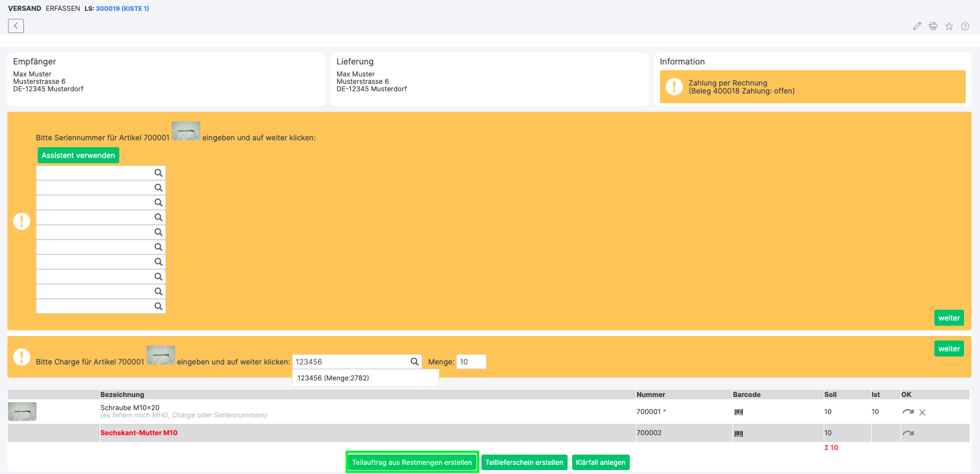Click weiter in serial number section
The width and height of the screenshot is (980, 474).
click(x=949, y=318)
